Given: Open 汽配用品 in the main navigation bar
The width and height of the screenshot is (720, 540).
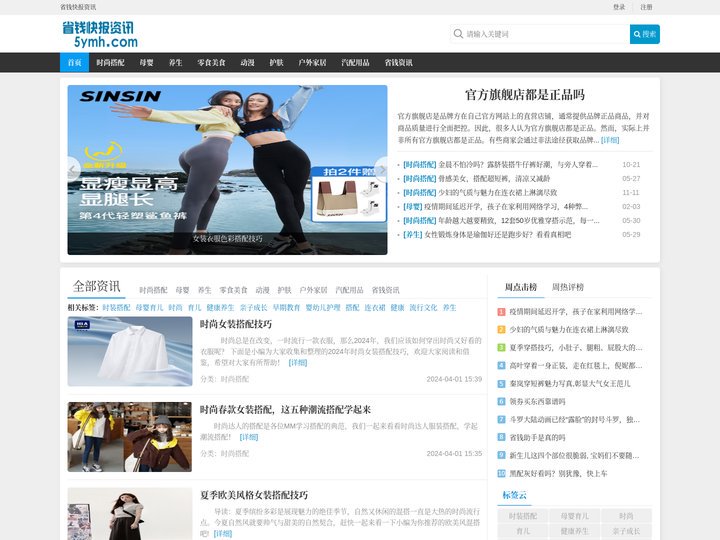Looking at the screenshot, I should click(x=355, y=62).
